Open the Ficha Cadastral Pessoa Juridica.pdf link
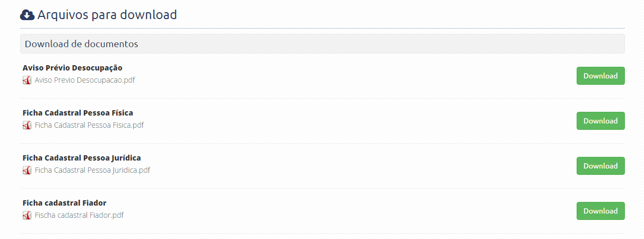Image resolution: width=644 pixels, height=239 pixels. (92, 171)
